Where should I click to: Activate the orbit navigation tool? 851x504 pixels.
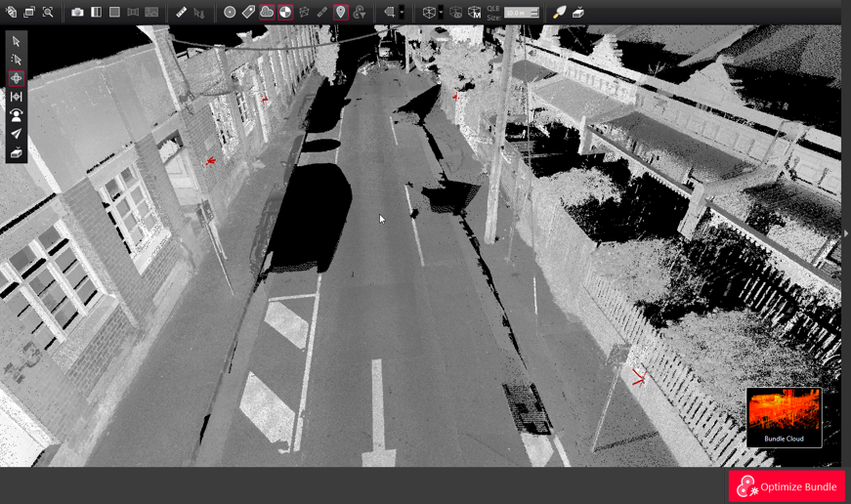(x=17, y=78)
